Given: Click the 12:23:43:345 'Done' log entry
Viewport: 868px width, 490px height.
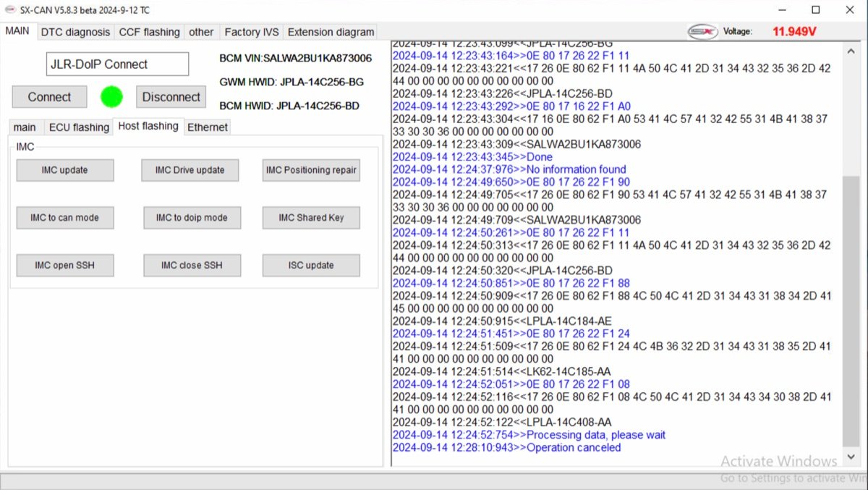Looking at the screenshot, I should point(472,157).
